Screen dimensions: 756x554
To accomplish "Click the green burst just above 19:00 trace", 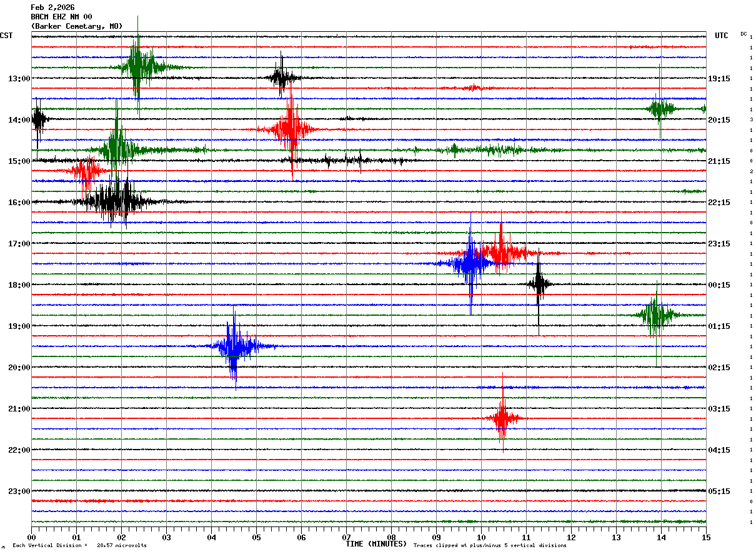I will (x=655, y=315).
